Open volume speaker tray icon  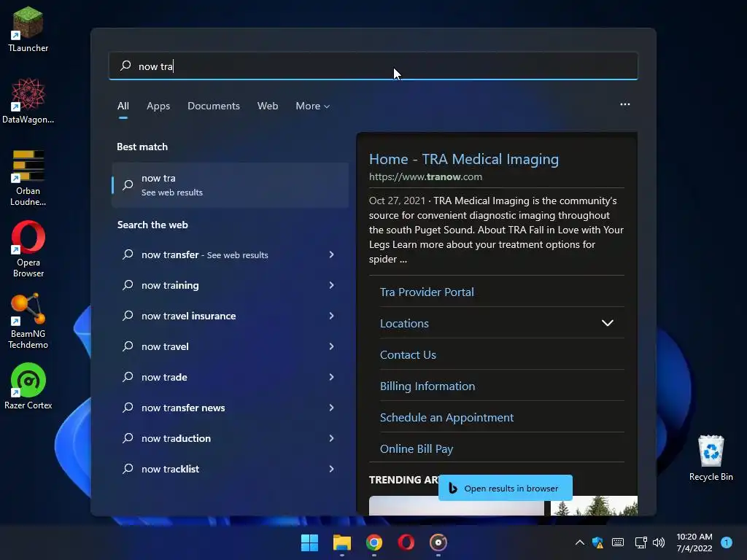click(x=659, y=542)
